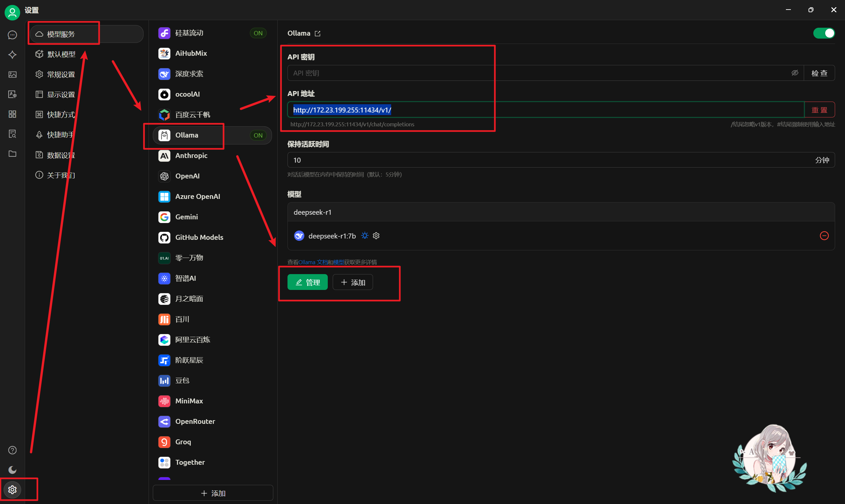The height and width of the screenshot is (504, 845).
Task: Click the keep-alive time input field
Action: tap(544, 160)
